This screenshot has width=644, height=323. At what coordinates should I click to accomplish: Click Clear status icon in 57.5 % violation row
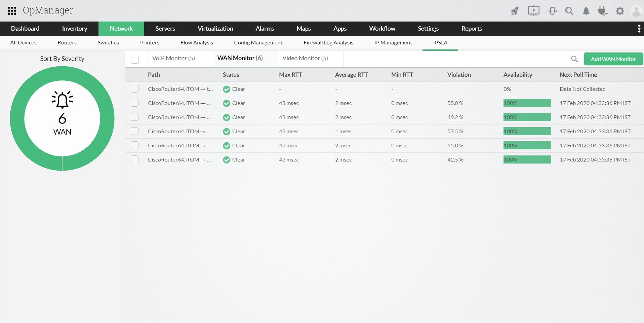(x=227, y=132)
